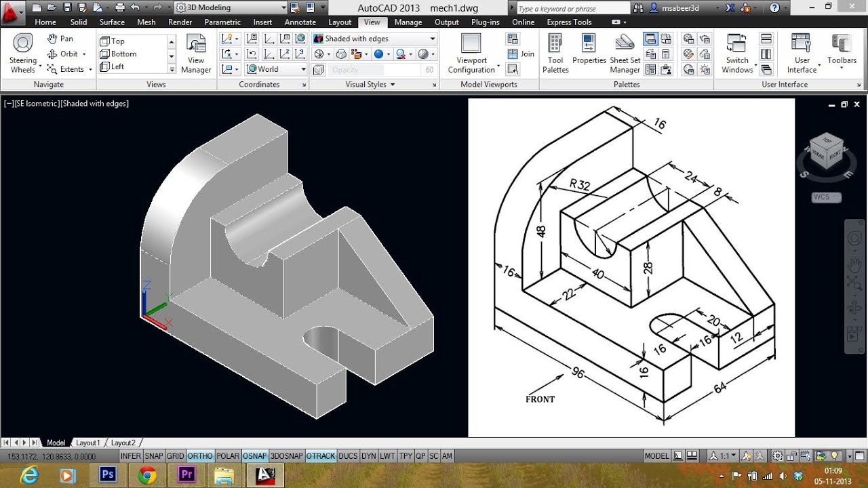Screen dimensions: 868x488
Task: Enable POLAR tracking in the status bar
Action: (227, 456)
